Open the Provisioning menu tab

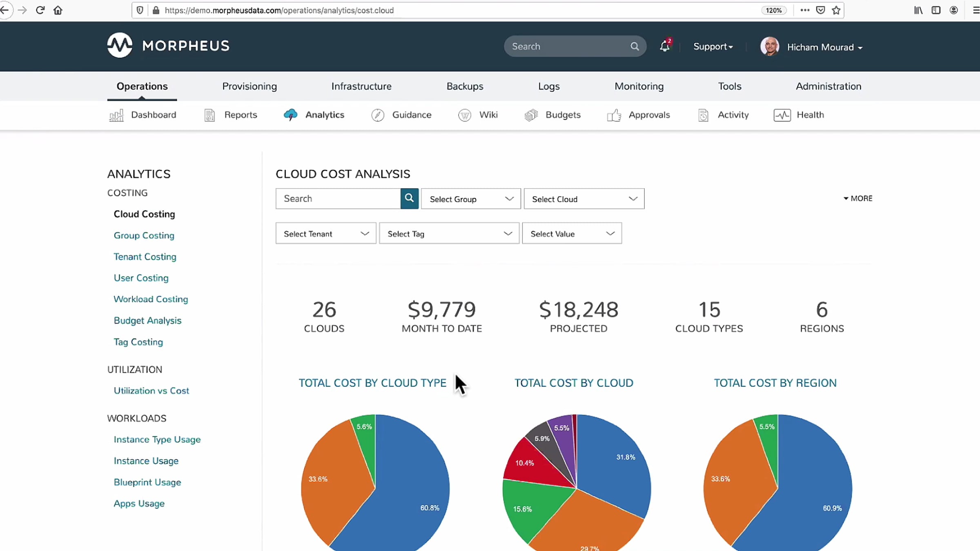click(x=249, y=86)
